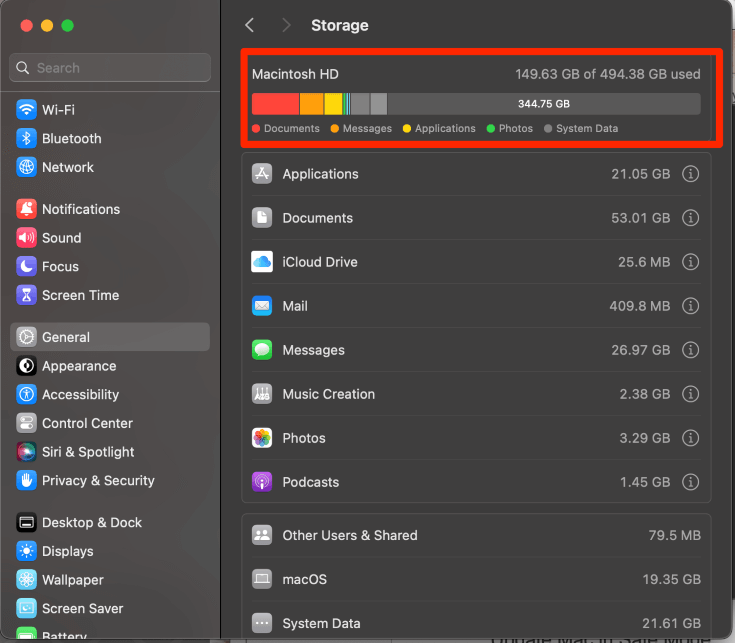Click the info icon for Mail

tap(690, 306)
